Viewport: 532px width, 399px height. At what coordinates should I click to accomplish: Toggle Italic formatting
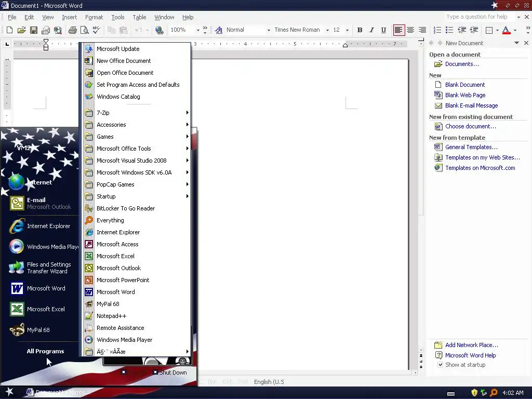pyautogui.click(x=371, y=30)
